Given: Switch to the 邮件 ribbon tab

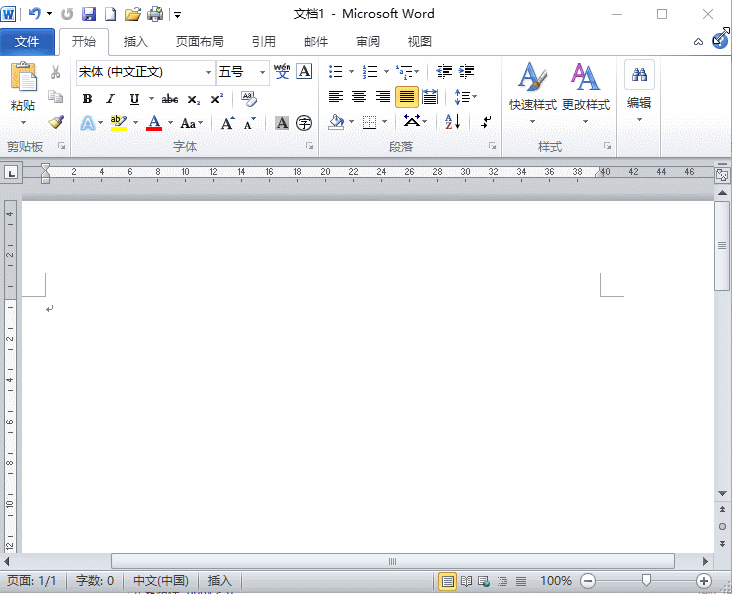Looking at the screenshot, I should [x=316, y=42].
